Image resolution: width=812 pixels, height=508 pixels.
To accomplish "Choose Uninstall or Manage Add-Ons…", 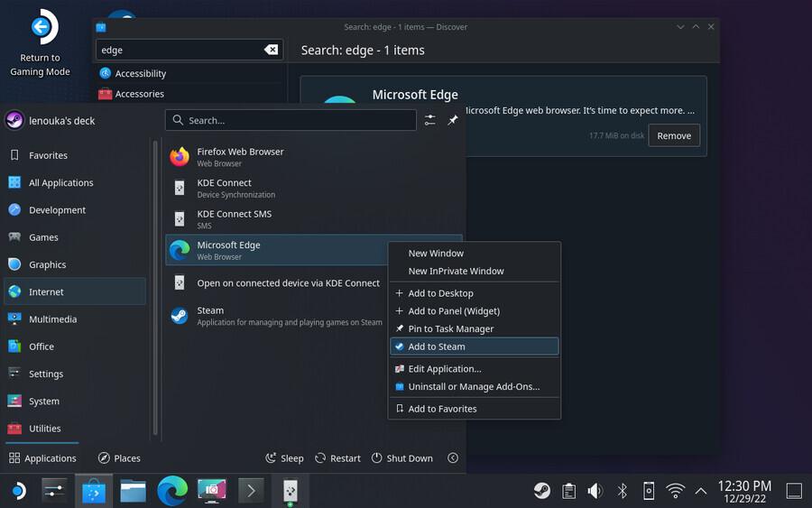I will (475, 386).
